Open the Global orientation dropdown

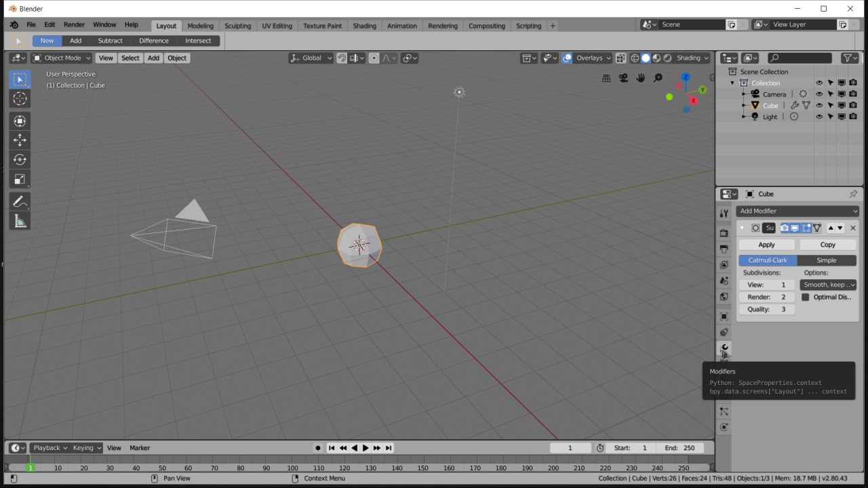(x=311, y=58)
